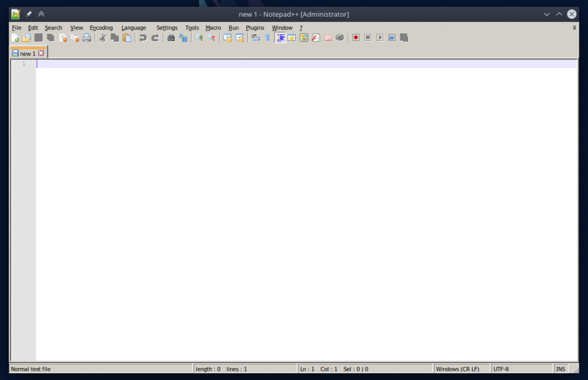Open the Replace dialog icon
The height and width of the screenshot is (380, 588).
(x=183, y=38)
